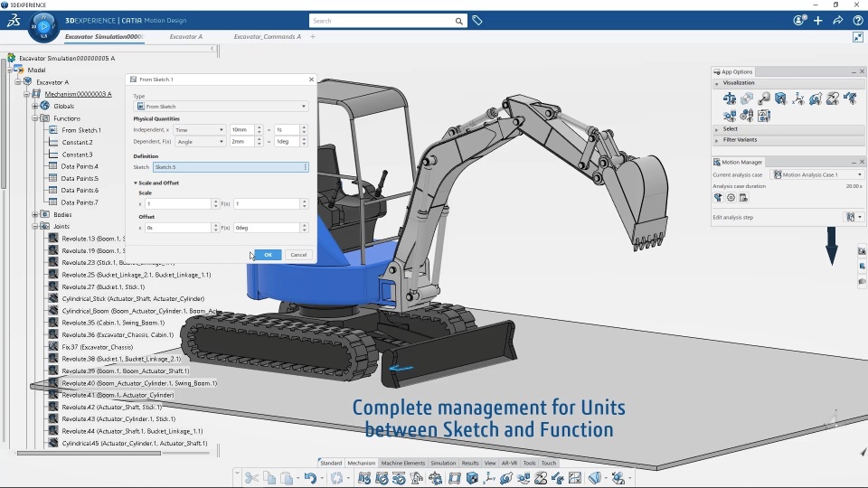
Task: Click the Undo arrow icon
Action: pyautogui.click(x=310, y=478)
